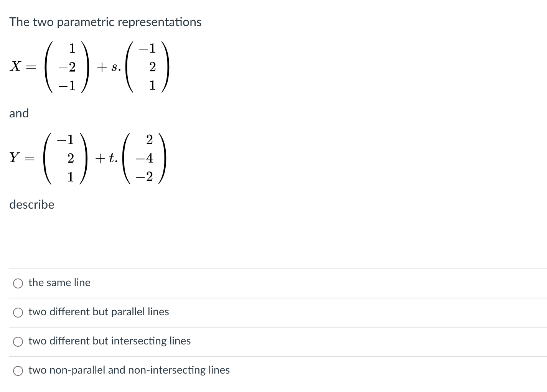Select 'two different but parallel lines' option
Viewport: 547px width, 392px height.
point(18,312)
